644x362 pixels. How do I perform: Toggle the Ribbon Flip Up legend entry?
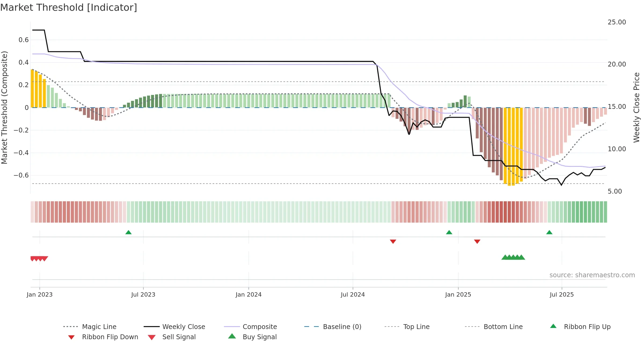580,327
